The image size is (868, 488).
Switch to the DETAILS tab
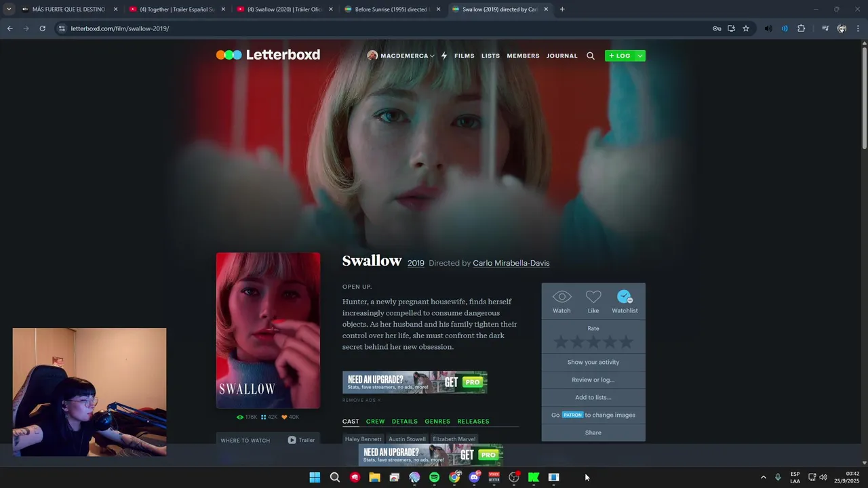(405, 422)
